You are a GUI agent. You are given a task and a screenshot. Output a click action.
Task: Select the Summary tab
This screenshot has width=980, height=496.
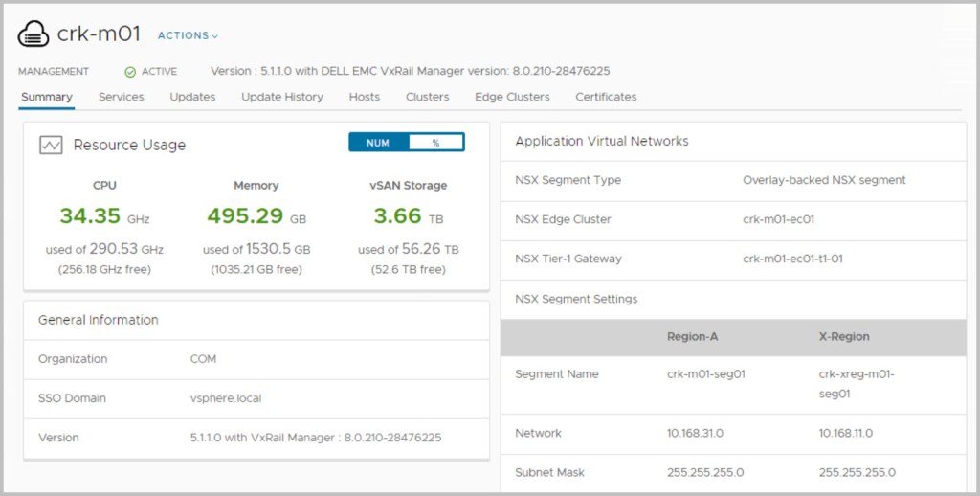(x=46, y=97)
